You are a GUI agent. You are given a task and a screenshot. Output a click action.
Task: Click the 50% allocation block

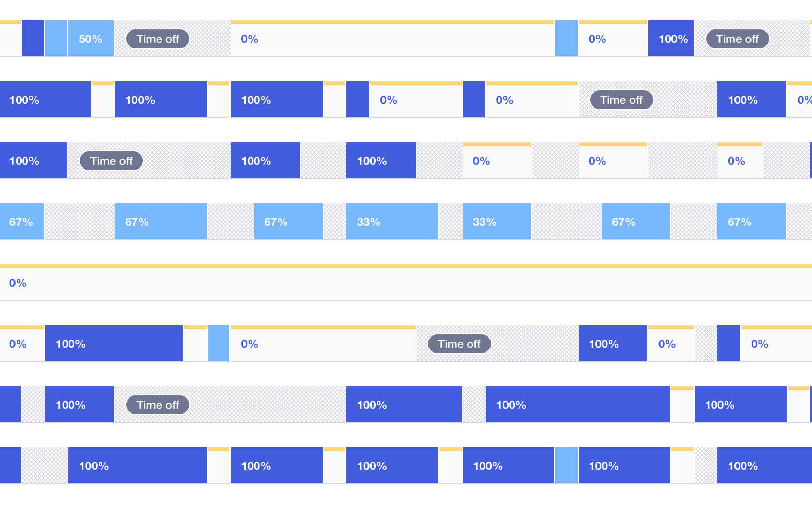[90, 39]
